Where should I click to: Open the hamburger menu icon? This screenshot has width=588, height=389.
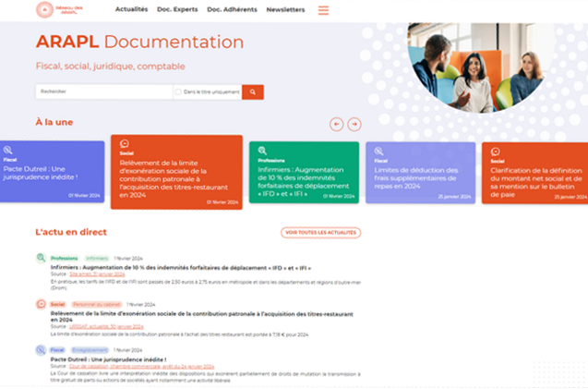click(x=323, y=10)
